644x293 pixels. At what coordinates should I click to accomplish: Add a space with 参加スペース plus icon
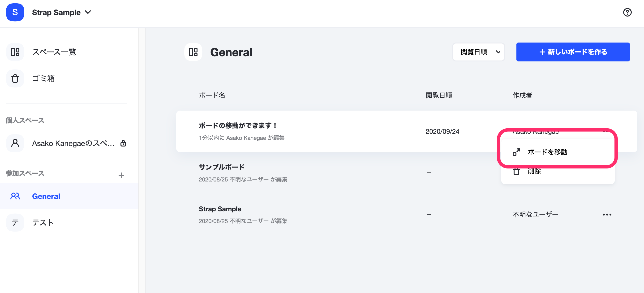[121, 175]
